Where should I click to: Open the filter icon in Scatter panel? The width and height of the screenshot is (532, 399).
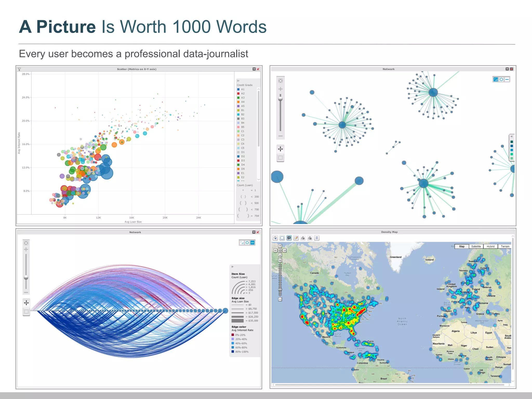(19, 69)
